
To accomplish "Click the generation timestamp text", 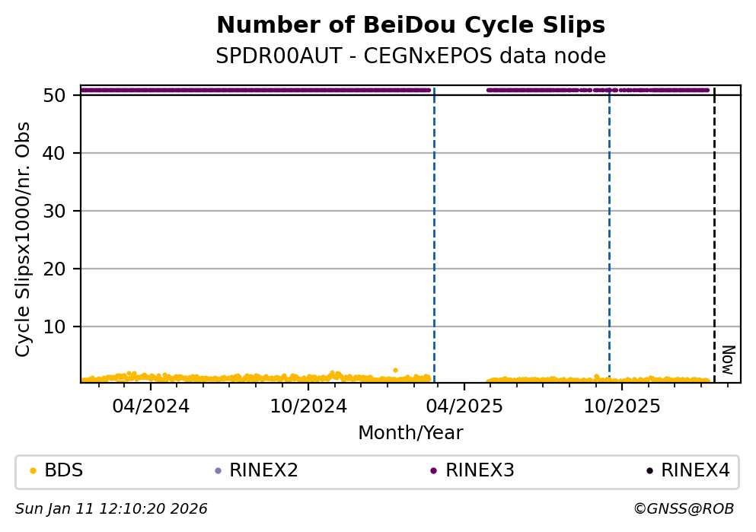I will pos(111,509).
